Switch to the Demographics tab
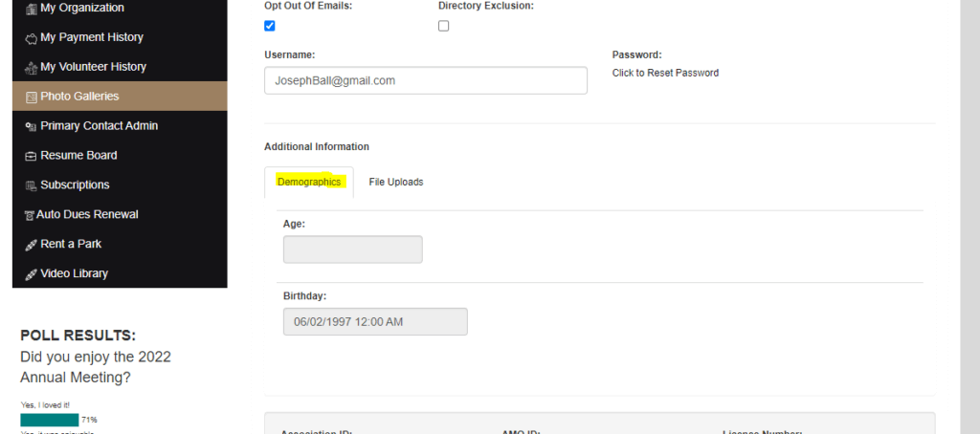 308,182
